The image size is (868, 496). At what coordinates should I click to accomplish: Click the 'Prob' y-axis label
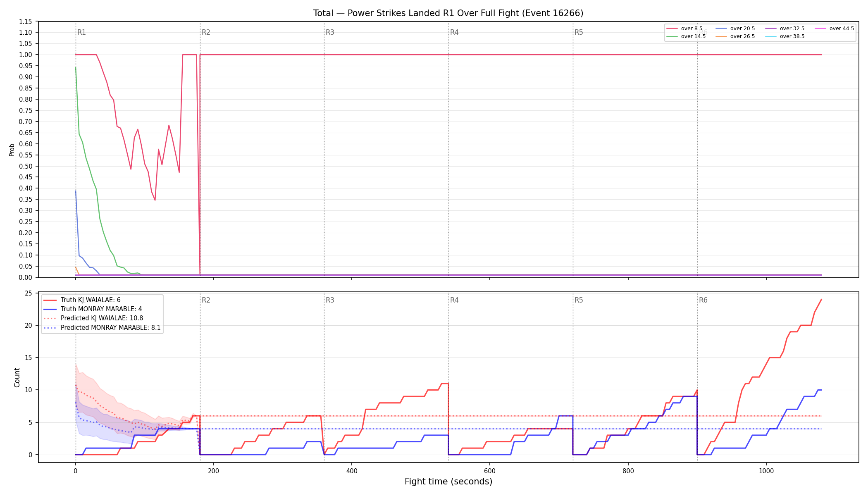(12, 150)
